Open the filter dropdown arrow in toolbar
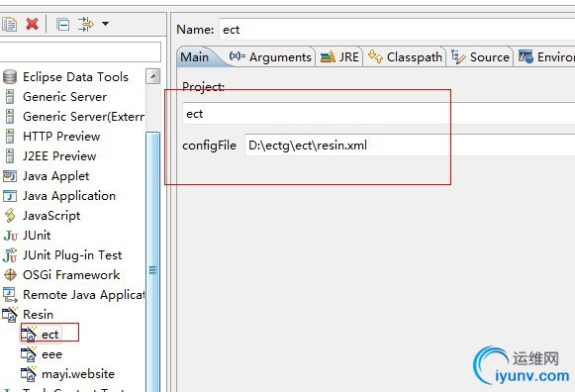 click(105, 24)
